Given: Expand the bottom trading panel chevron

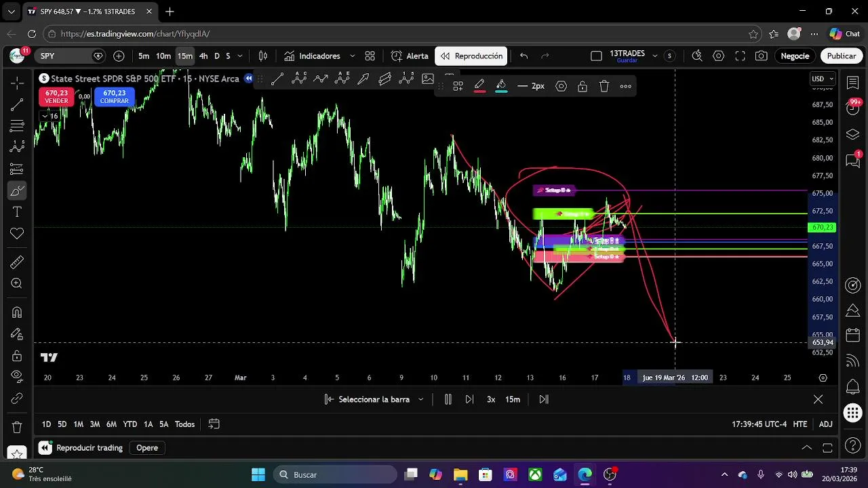Looking at the screenshot, I should (x=806, y=448).
